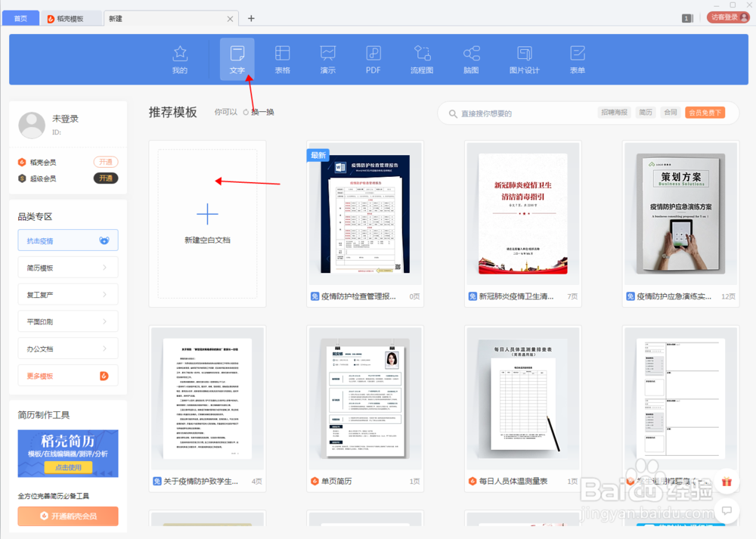This screenshot has height=539, width=756.
Task: Click the tab-count icon showing 1
Action: click(687, 18)
